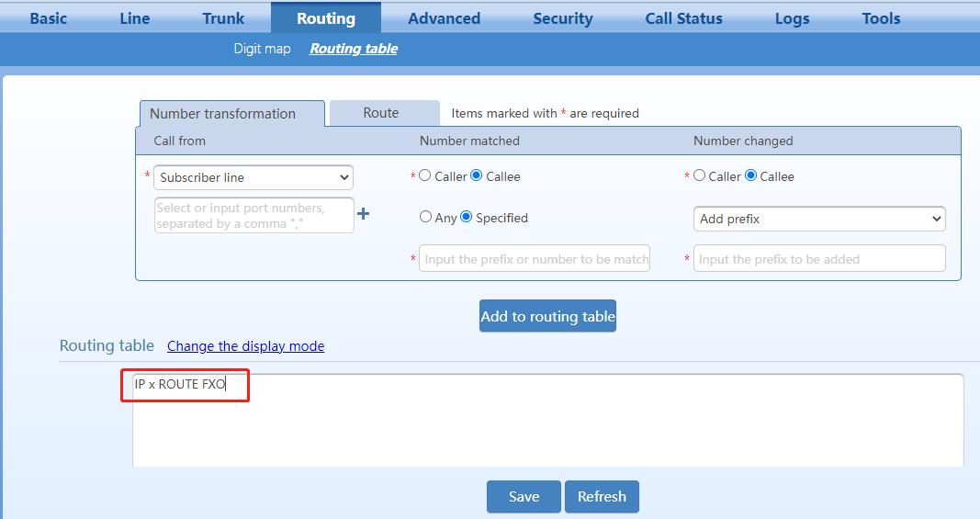Expand the Add prefix dropdown

pyautogui.click(x=819, y=219)
